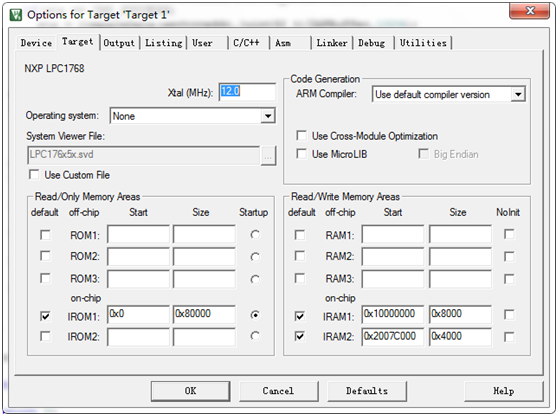Uncheck the IRAM1 default checkbox
Screen dimensions: 558x416
coord(300,316)
